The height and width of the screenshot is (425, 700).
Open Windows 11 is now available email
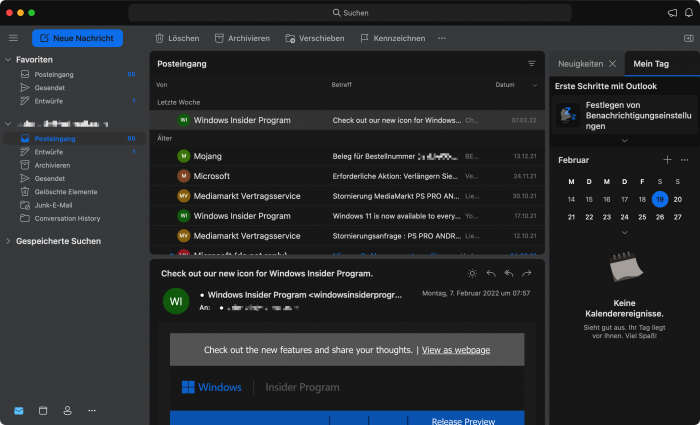(x=347, y=216)
